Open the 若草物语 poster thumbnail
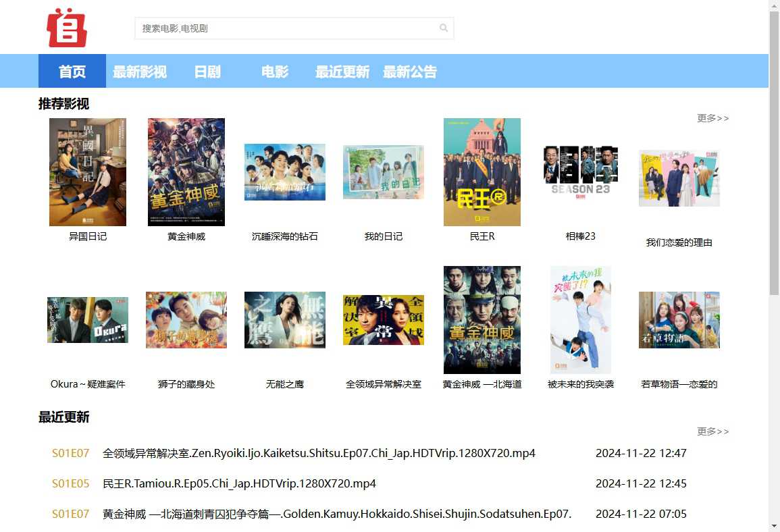The image size is (780, 532). click(x=679, y=320)
